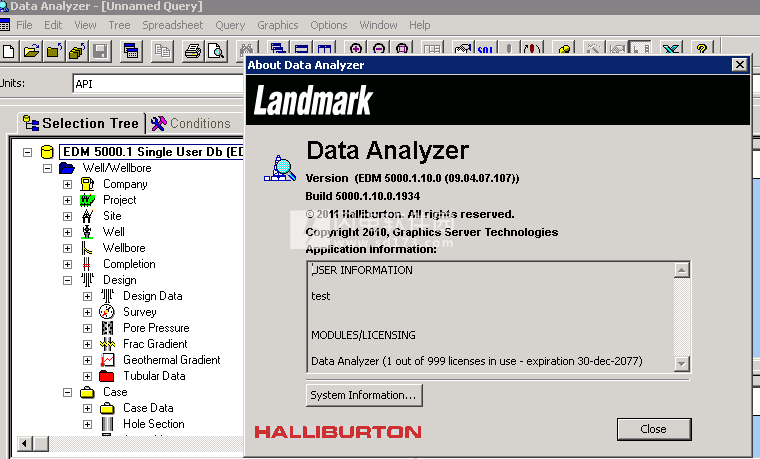Click the New query toolbar icon
The image size is (760, 459).
point(8,51)
